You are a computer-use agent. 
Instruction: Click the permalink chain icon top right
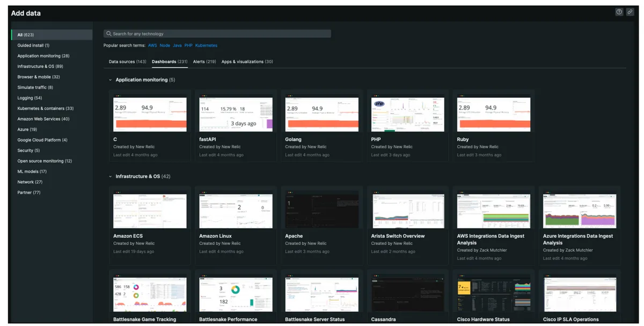click(x=630, y=11)
